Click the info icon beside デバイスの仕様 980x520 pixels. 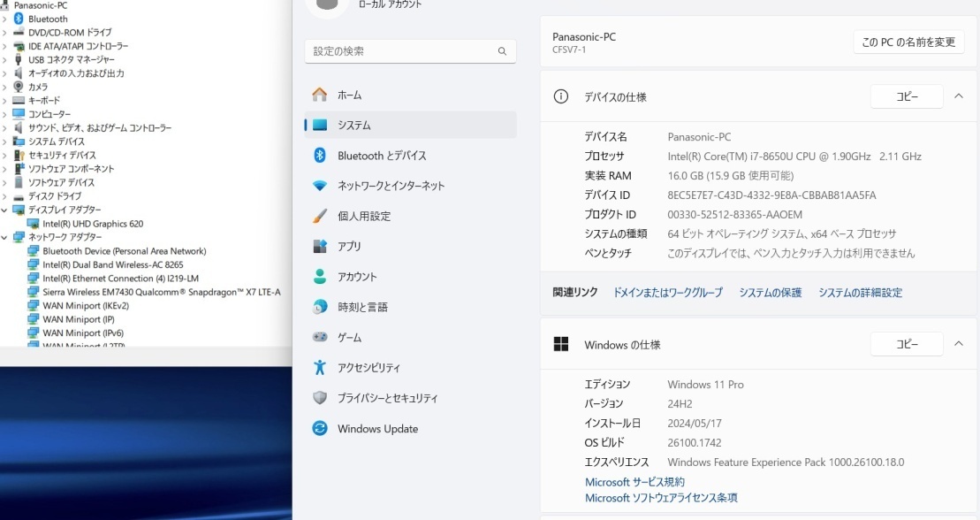[560, 96]
